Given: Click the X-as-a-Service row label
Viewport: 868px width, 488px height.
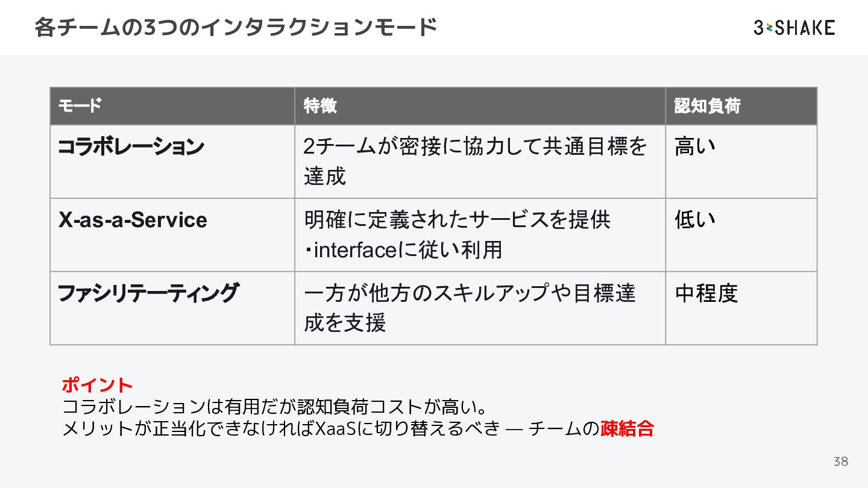Looking at the screenshot, I should (133, 220).
